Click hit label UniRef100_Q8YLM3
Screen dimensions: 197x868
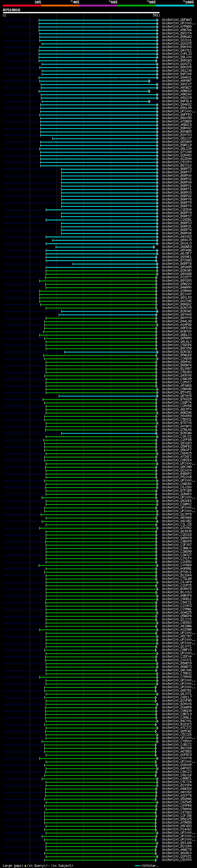(x=177, y=297)
